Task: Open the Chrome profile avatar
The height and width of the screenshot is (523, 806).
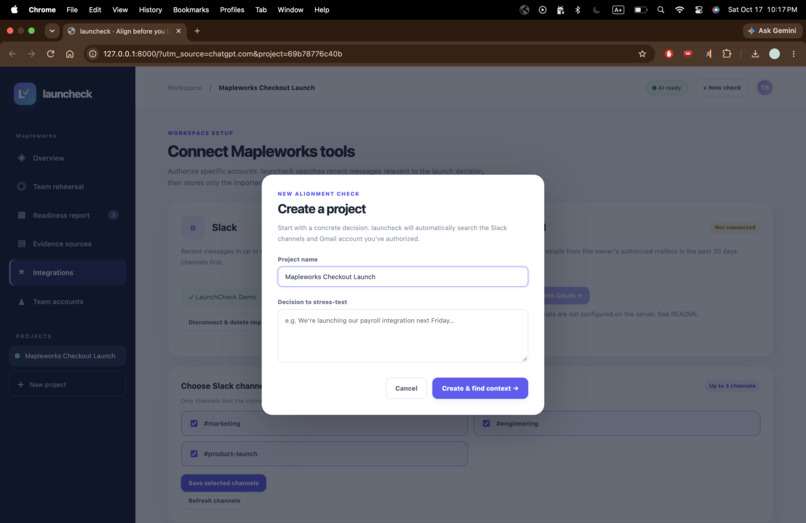Action: pyautogui.click(x=774, y=53)
